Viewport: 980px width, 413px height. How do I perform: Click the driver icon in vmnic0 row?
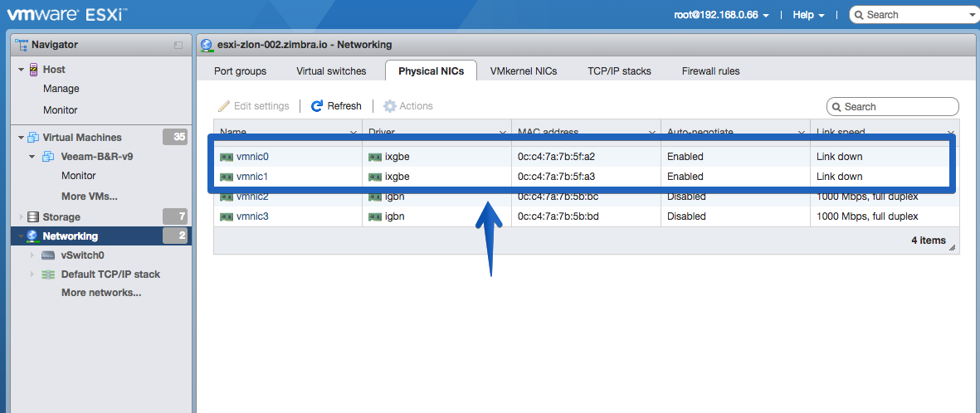pos(375,157)
